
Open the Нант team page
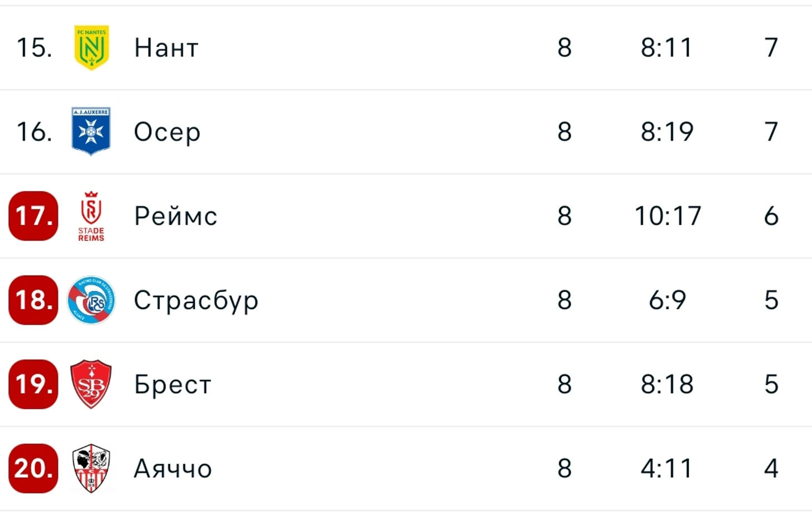point(166,48)
